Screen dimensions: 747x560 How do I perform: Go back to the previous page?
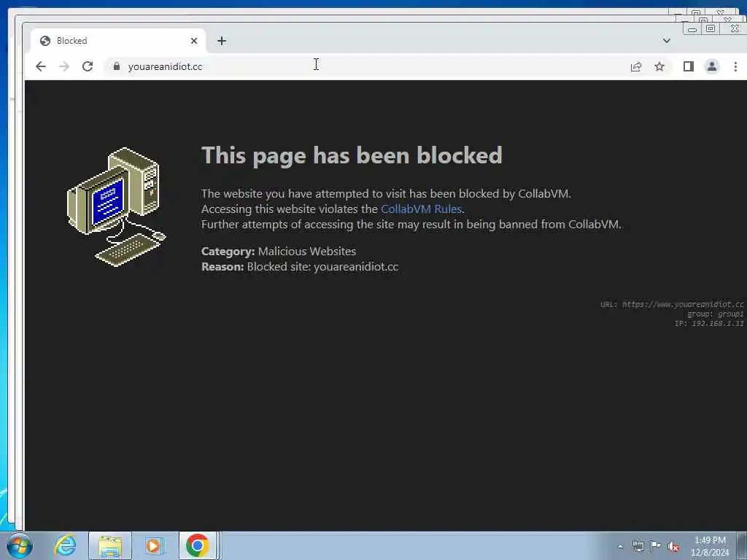[x=41, y=66]
